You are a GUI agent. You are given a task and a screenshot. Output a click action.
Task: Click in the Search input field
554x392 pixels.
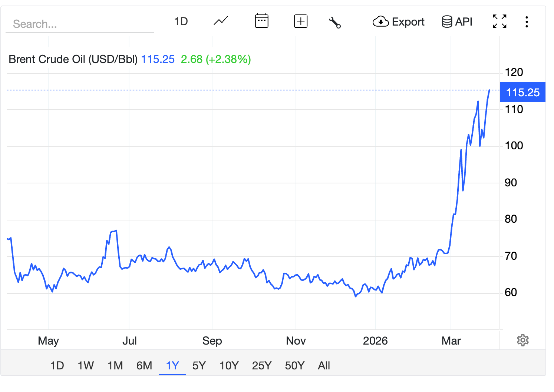(79, 24)
